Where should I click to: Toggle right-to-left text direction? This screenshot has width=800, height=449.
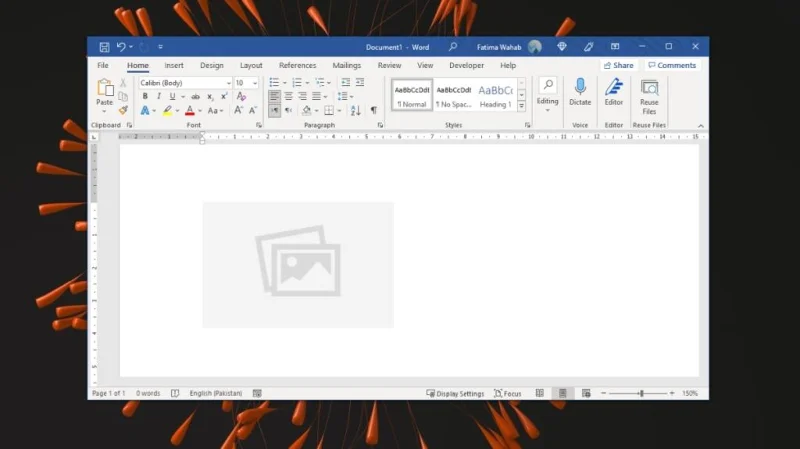289,110
